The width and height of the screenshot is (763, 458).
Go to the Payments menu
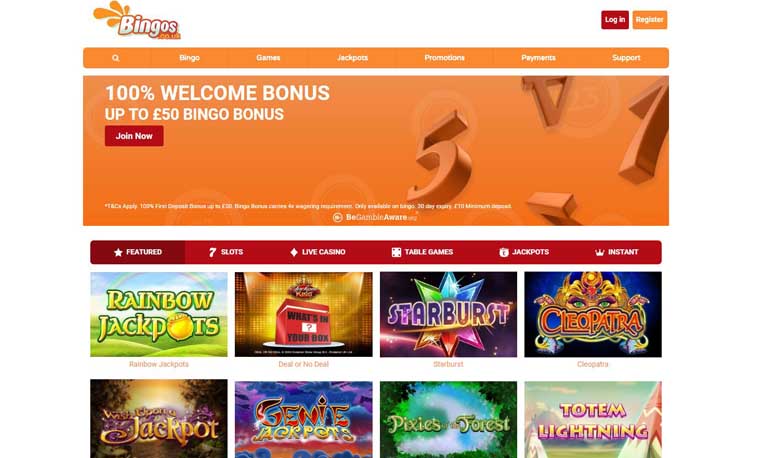coord(538,58)
